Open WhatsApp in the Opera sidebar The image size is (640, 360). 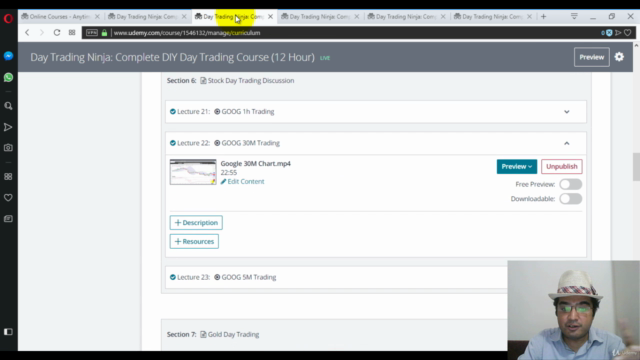pos(8,78)
